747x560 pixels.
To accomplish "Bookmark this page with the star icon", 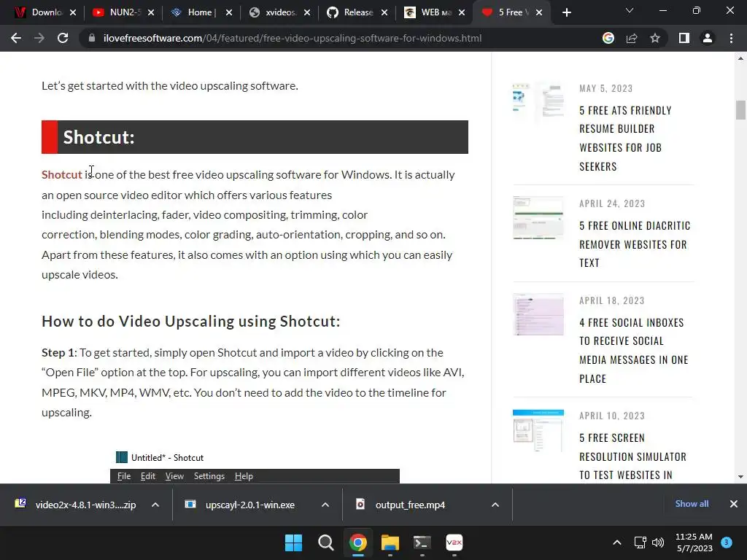I will click(655, 38).
